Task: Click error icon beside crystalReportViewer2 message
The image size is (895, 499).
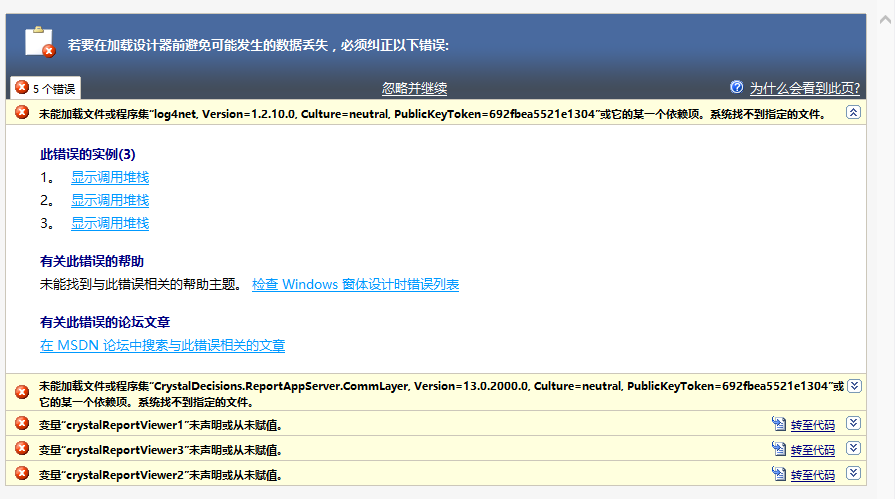Action: point(22,474)
